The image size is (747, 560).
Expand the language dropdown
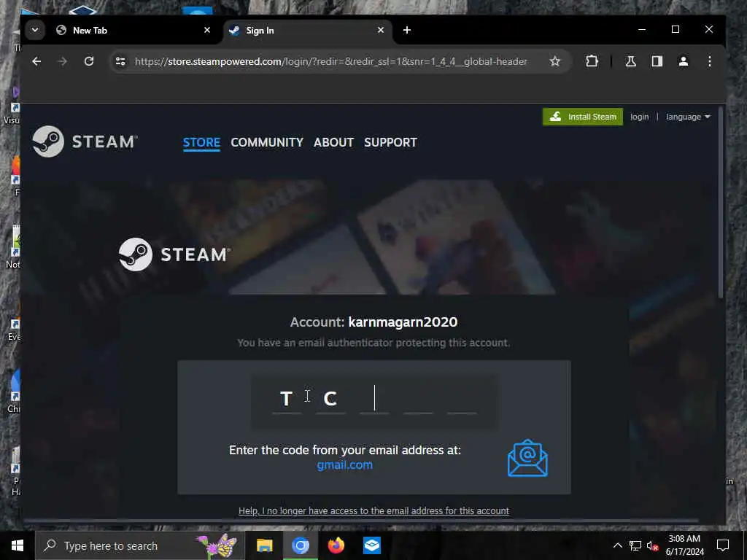click(x=688, y=117)
